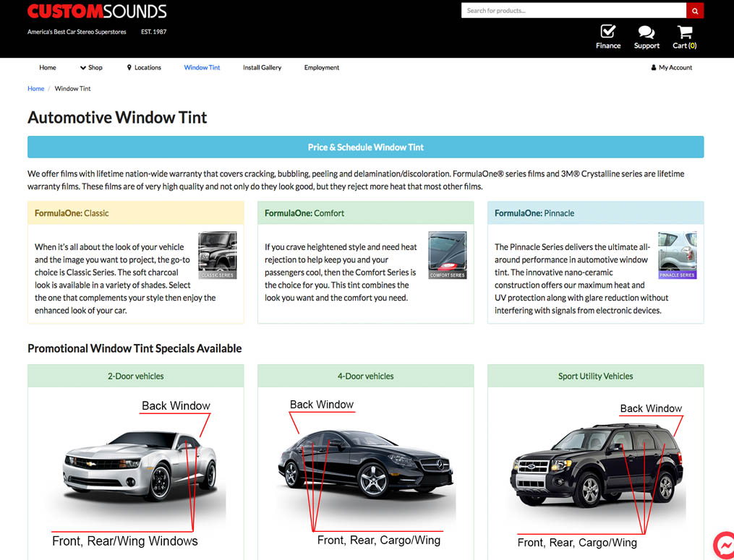The width and height of the screenshot is (734, 560).
Task: Click the FormulaOne: Pinnacle heading
Action: (534, 213)
